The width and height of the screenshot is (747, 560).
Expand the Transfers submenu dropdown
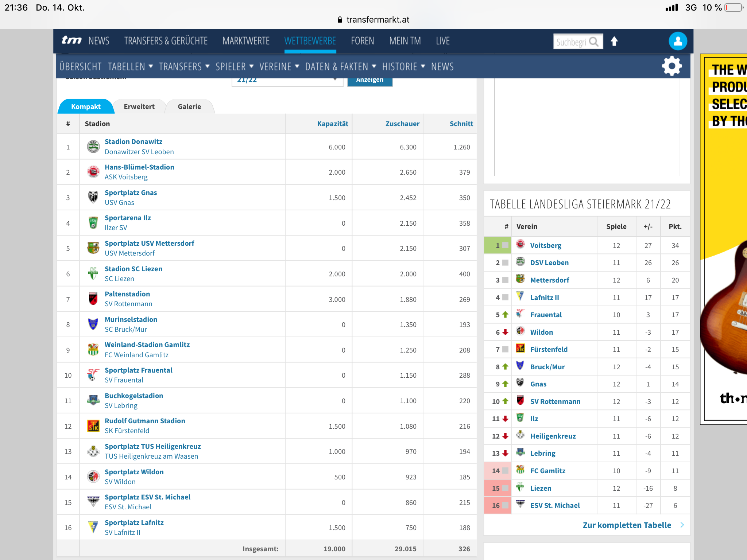pyautogui.click(x=184, y=66)
